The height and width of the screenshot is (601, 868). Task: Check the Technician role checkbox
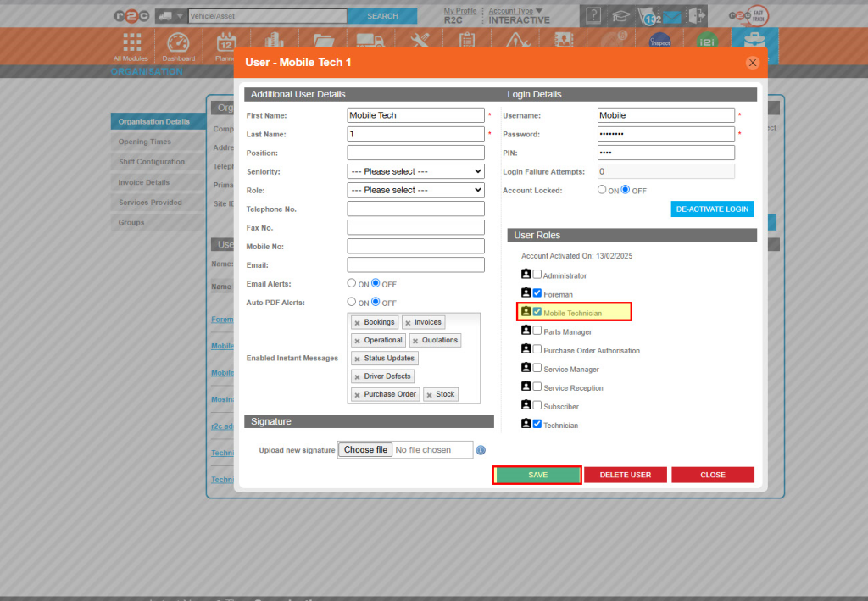[x=537, y=425]
